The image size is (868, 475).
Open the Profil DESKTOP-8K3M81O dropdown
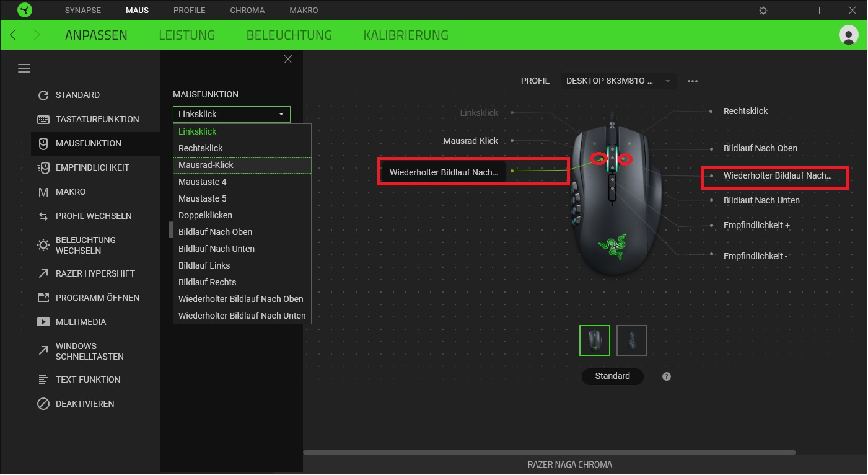coord(618,81)
